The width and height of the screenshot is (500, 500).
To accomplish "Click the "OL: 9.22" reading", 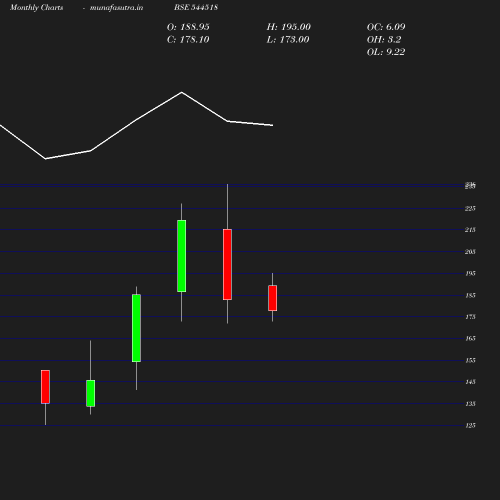I will [x=386, y=52].
